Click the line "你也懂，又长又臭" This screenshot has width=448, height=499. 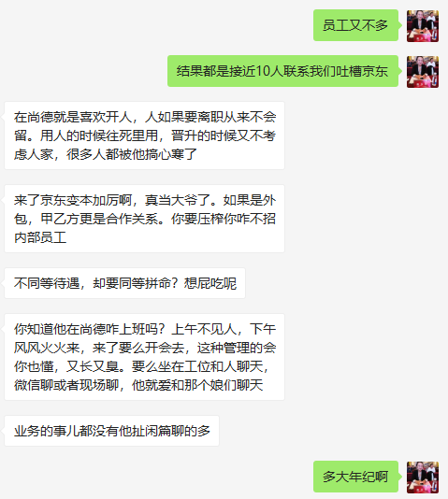[141, 366]
